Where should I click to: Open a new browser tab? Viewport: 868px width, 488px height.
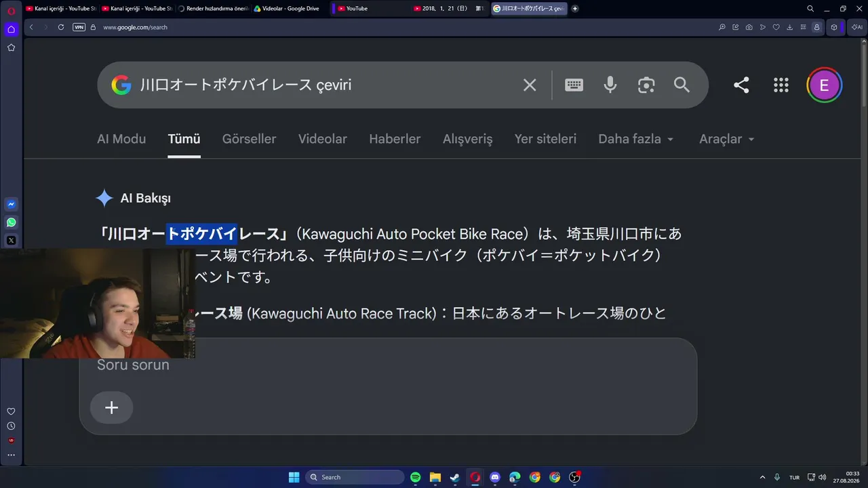click(575, 9)
